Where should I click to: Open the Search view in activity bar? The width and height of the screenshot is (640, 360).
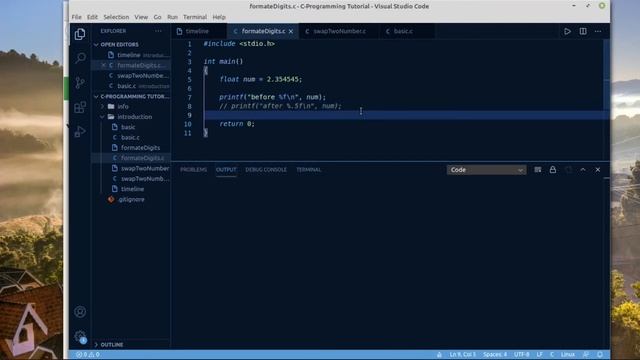(80, 58)
